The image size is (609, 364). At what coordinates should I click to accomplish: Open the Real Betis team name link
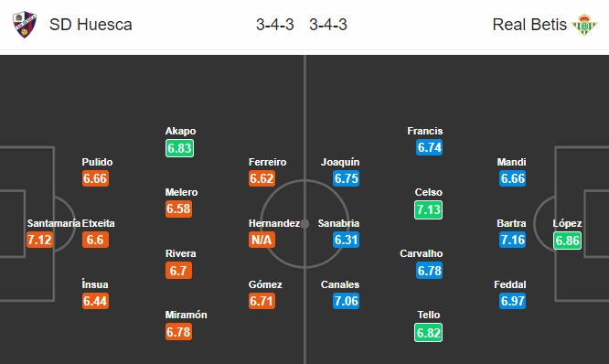tap(529, 25)
